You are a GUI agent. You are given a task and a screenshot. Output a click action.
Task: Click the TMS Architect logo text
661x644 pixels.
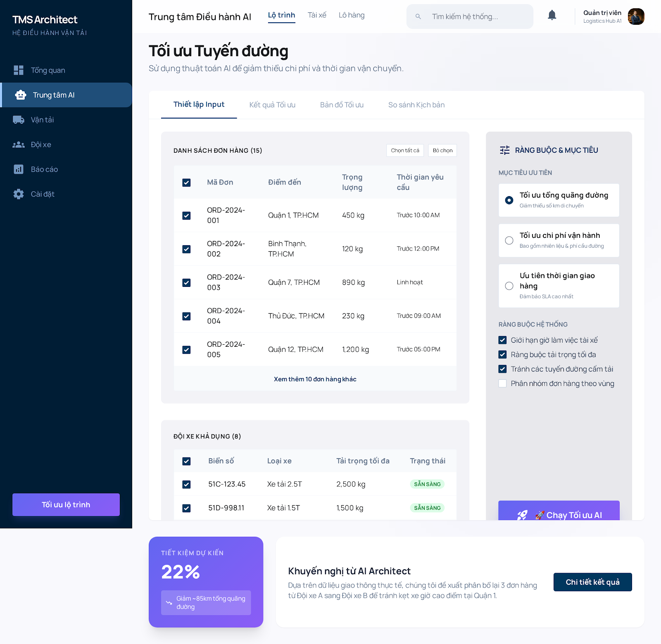pos(45,19)
